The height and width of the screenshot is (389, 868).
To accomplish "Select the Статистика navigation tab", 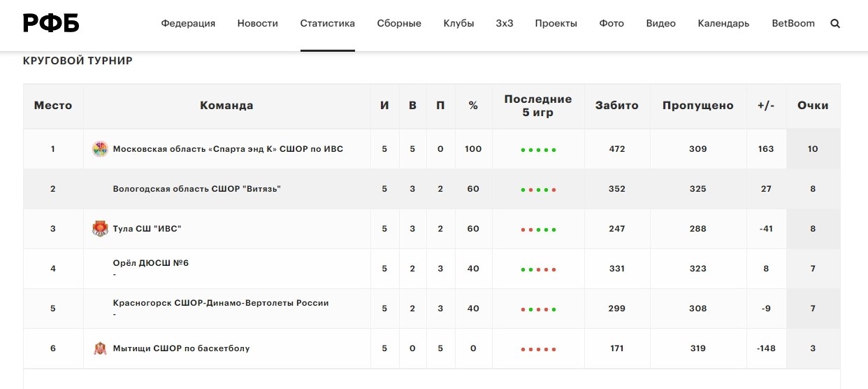I will click(328, 23).
